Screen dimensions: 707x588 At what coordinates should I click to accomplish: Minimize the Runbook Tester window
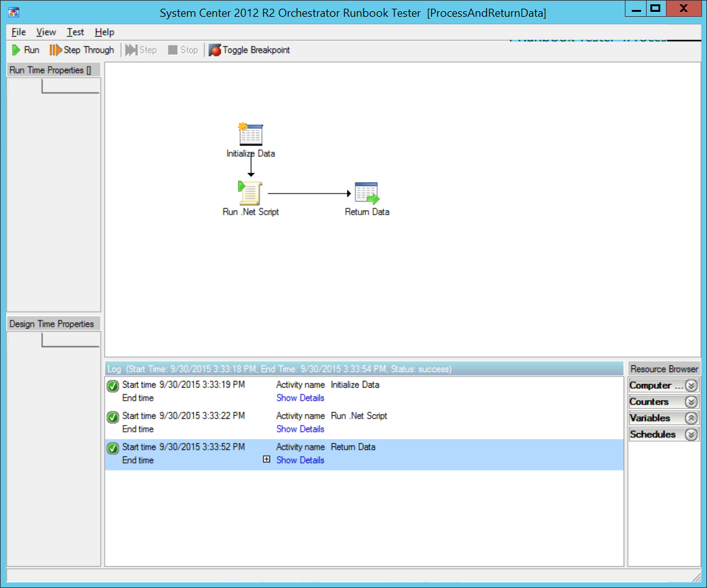[x=636, y=9]
